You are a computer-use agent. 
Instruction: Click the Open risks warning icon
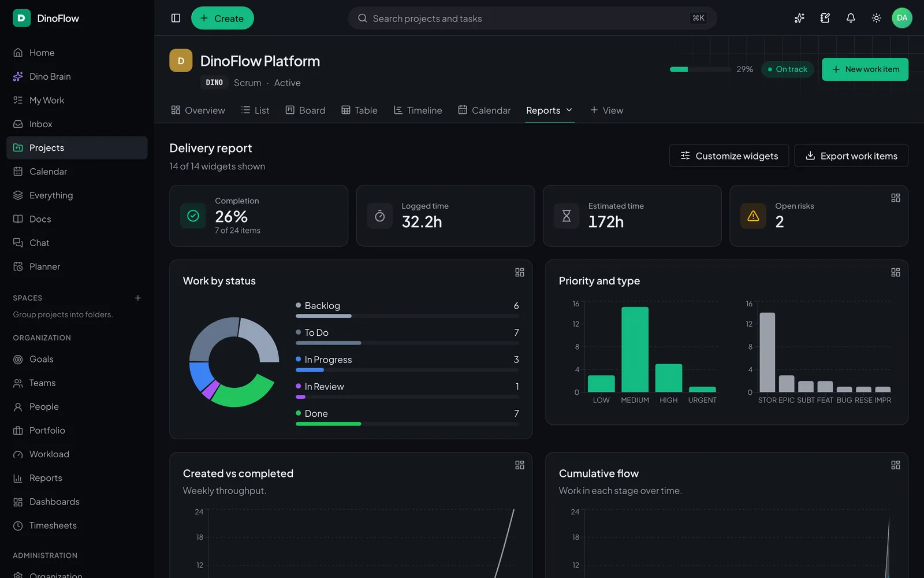coord(753,216)
